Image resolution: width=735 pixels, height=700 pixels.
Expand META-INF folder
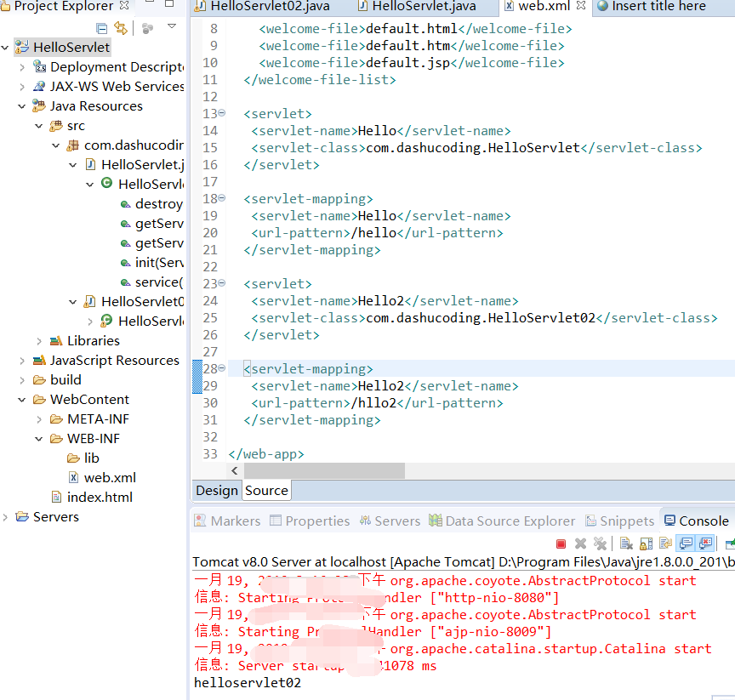click(x=39, y=419)
